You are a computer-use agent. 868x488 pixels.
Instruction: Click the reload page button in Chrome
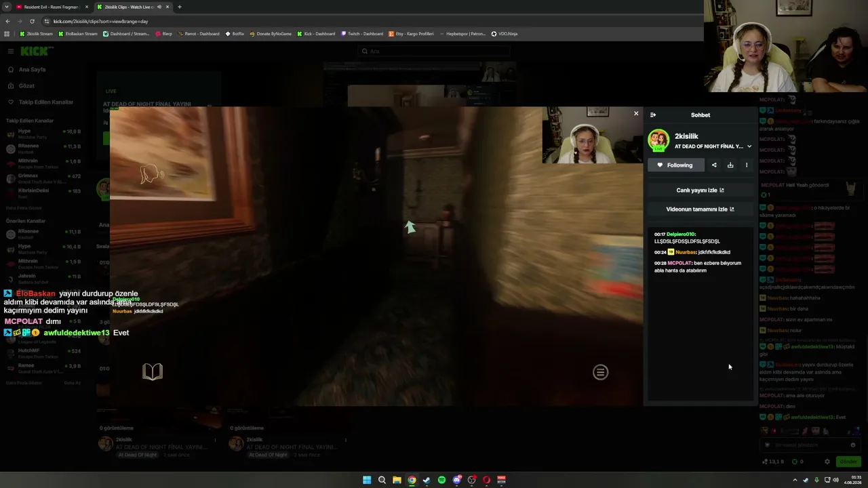click(x=32, y=21)
